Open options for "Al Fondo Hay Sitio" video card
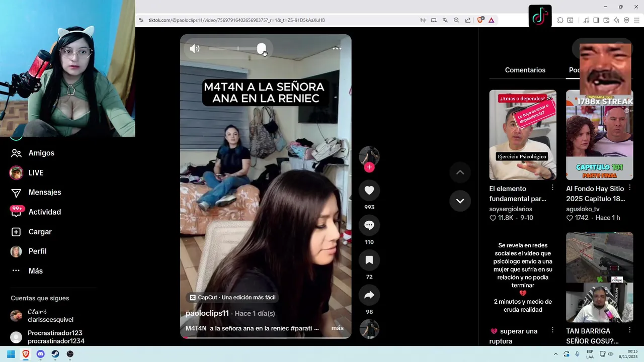Image resolution: width=644 pixels, height=362 pixels. pos(629,188)
